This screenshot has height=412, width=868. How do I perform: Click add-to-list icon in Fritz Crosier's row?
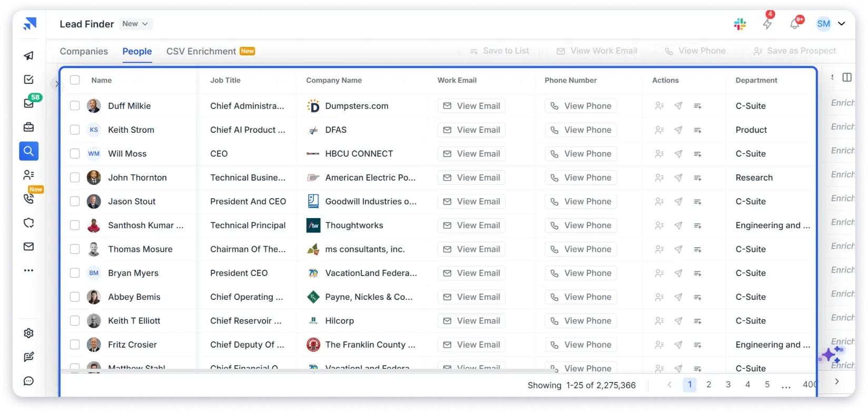pyautogui.click(x=697, y=345)
